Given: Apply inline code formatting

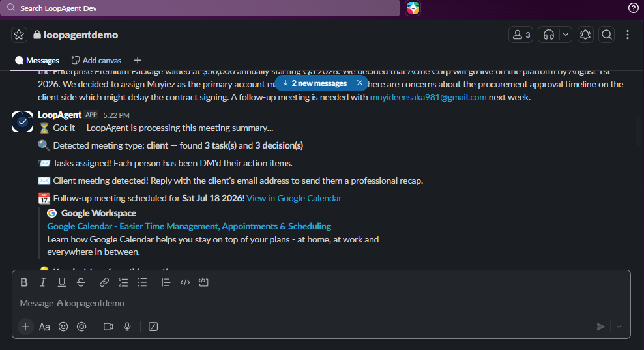Looking at the screenshot, I should (x=185, y=282).
